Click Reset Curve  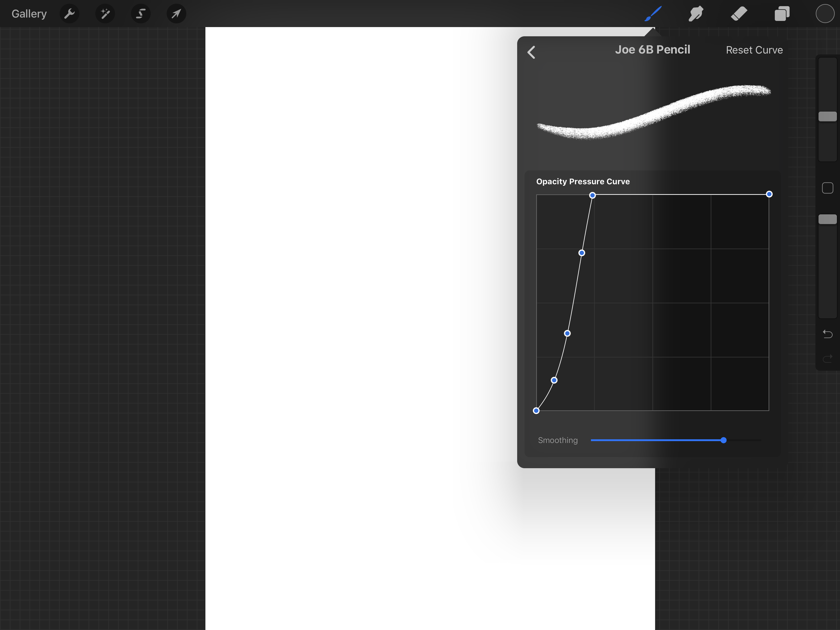[x=754, y=50]
